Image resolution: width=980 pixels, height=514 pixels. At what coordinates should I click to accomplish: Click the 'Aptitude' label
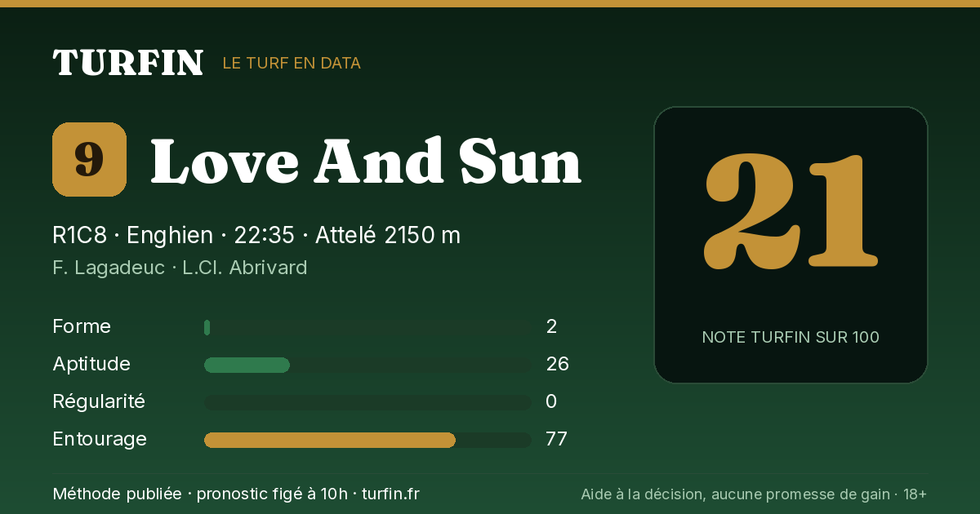pos(91,364)
